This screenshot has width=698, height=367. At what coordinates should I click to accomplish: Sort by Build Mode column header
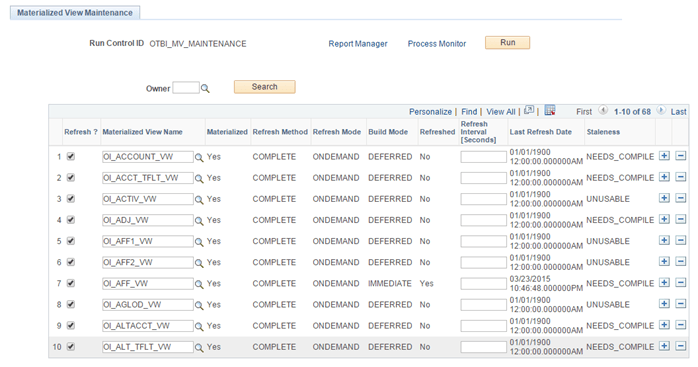tap(388, 132)
